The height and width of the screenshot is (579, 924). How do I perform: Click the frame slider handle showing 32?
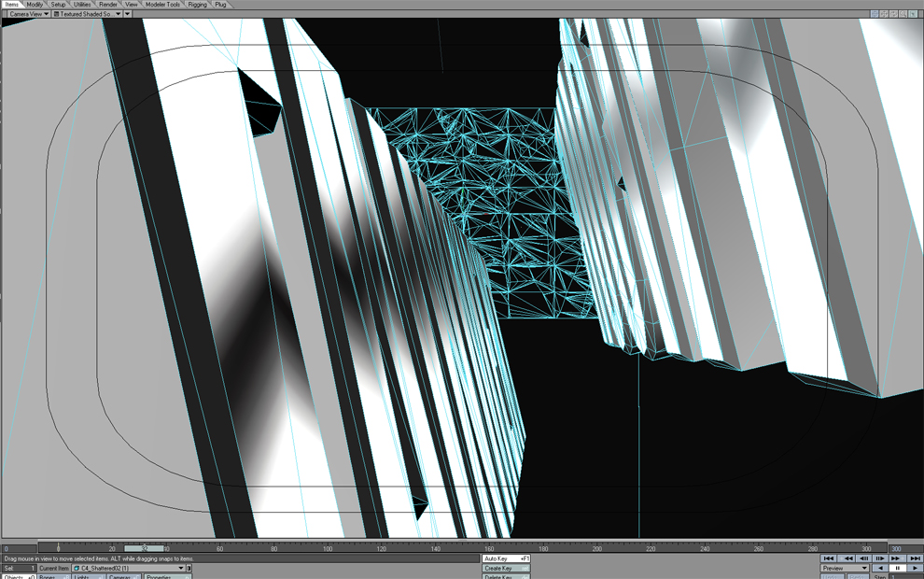click(x=144, y=548)
